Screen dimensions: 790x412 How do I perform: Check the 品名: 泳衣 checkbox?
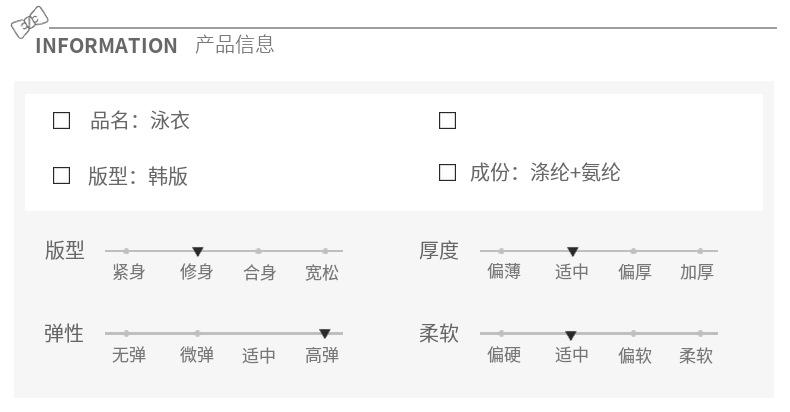(62, 121)
